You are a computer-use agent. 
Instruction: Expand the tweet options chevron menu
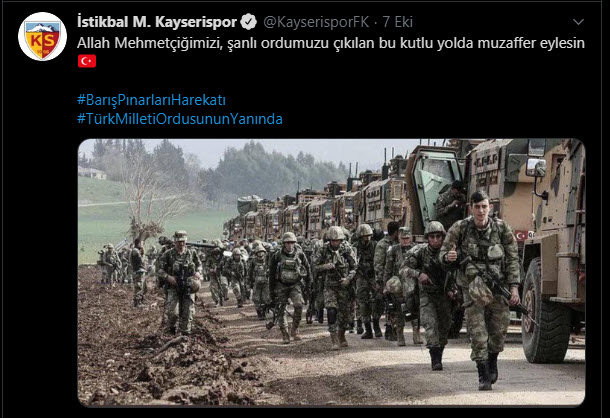click(x=578, y=22)
